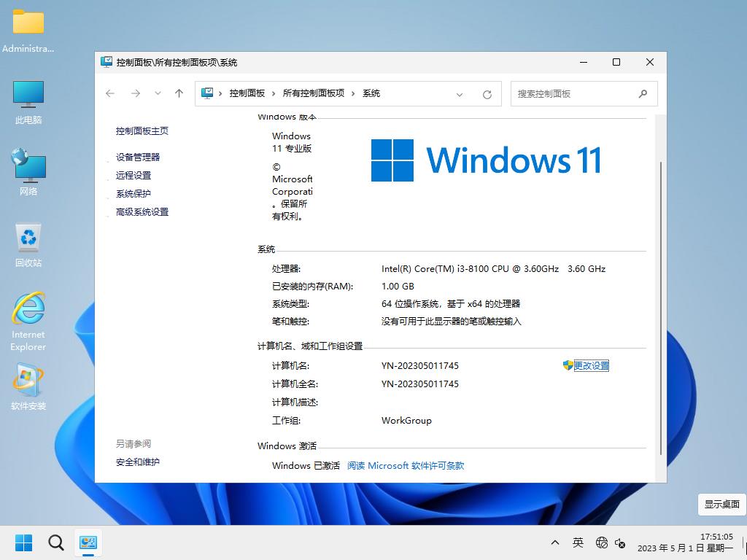Image resolution: width=747 pixels, height=560 pixels.
Task: Click the taskbar Search icon
Action: pyautogui.click(x=56, y=542)
